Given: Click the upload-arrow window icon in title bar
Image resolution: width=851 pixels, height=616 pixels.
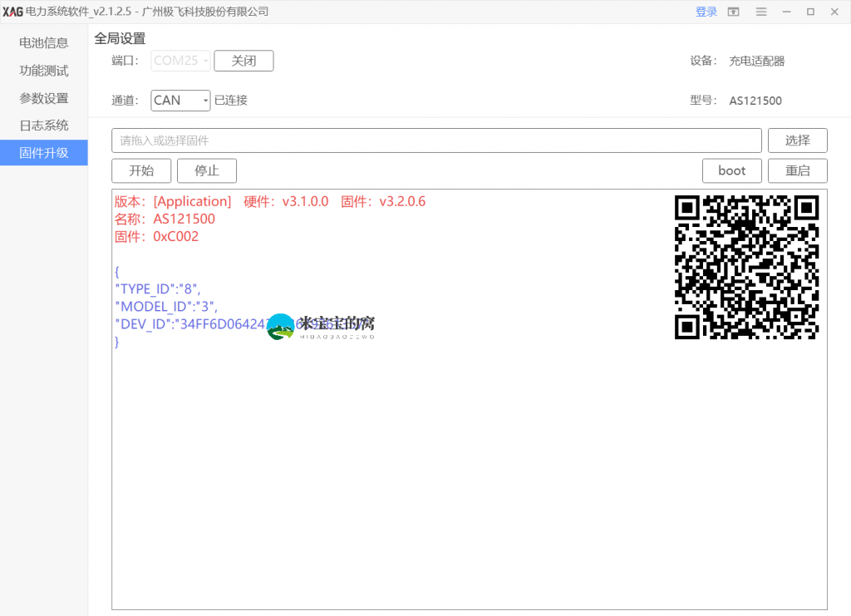Looking at the screenshot, I should [733, 12].
